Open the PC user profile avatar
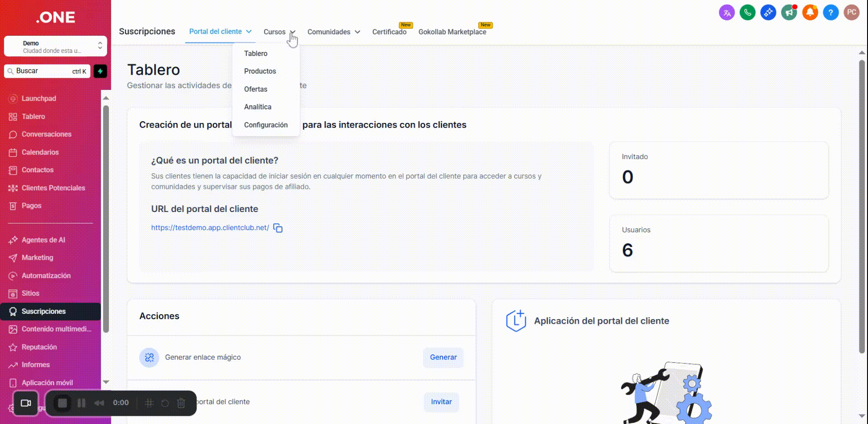 tap(851, 13)
